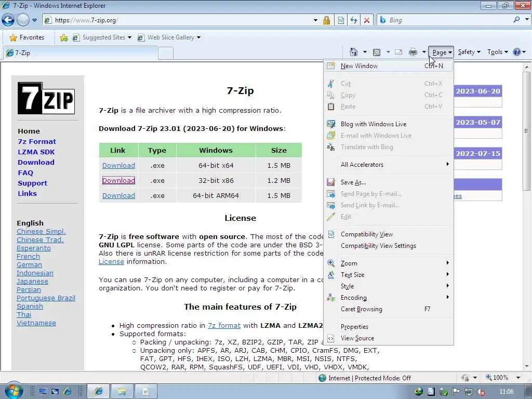Open the zoom level 100% dropdown arrow
This screenshot has width=532, height=399.
[x=518, y=378]
